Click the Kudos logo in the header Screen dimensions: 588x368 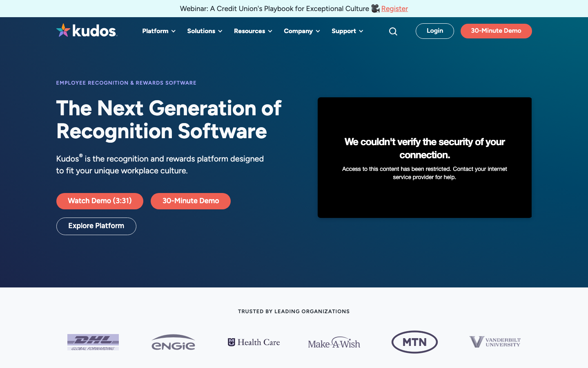pyautogui.click(x=87, y=31)
